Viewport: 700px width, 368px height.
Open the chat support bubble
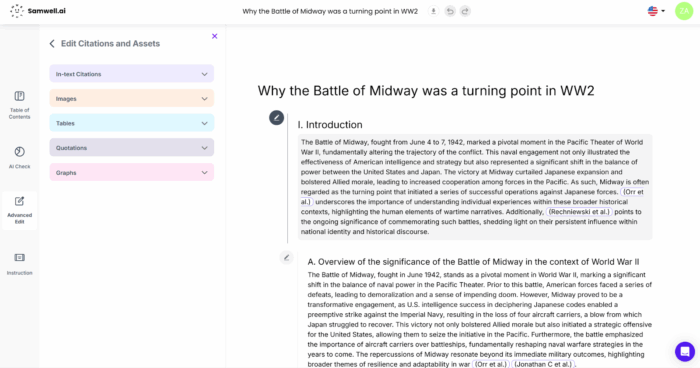tap(685, 351)
